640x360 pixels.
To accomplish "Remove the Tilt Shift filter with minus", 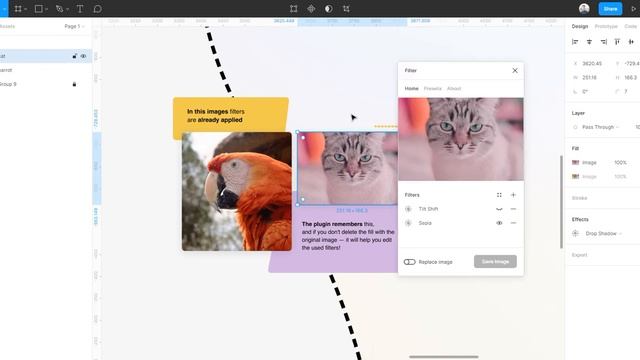I will point(513,209).
